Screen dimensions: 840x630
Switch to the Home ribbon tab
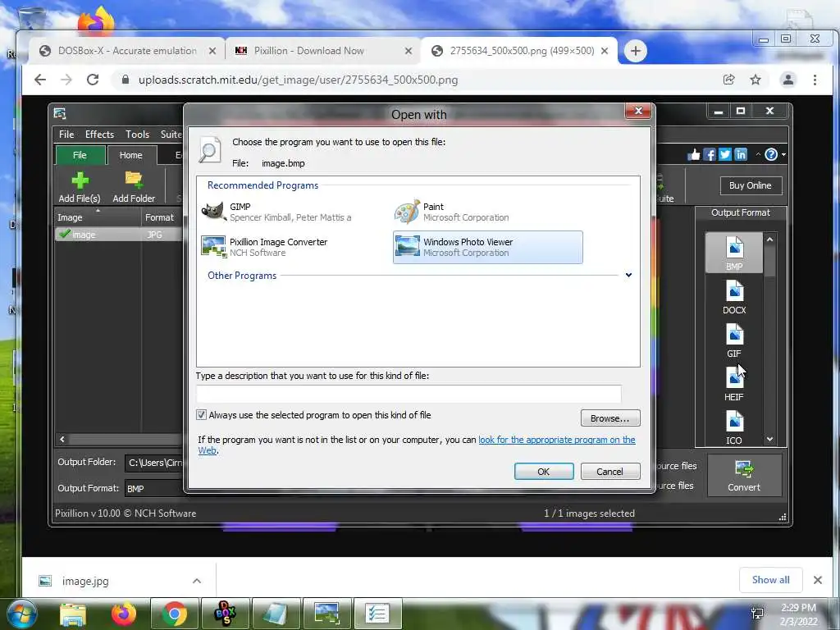[x=130, y=155]
